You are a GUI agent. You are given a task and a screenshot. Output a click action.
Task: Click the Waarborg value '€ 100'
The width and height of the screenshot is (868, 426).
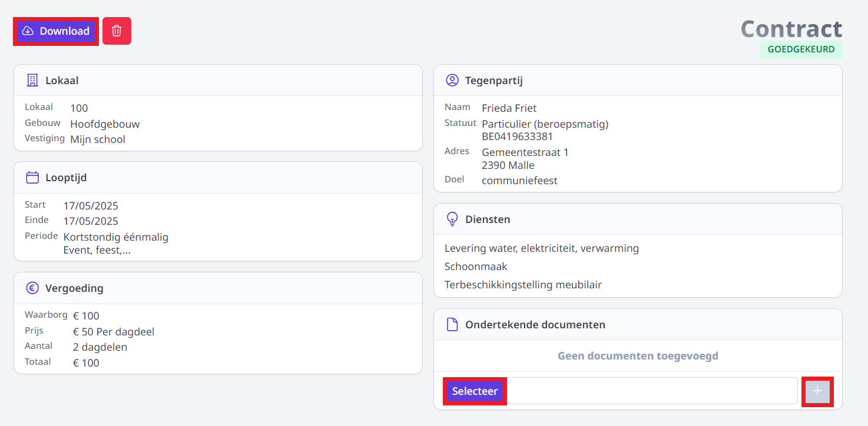86,316
